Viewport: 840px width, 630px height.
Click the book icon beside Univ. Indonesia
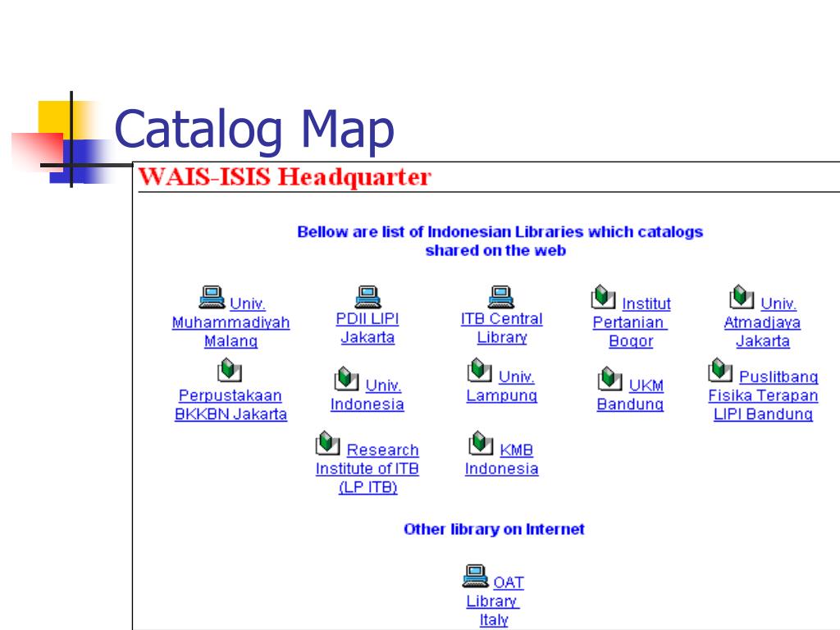[x=347, y=379]
